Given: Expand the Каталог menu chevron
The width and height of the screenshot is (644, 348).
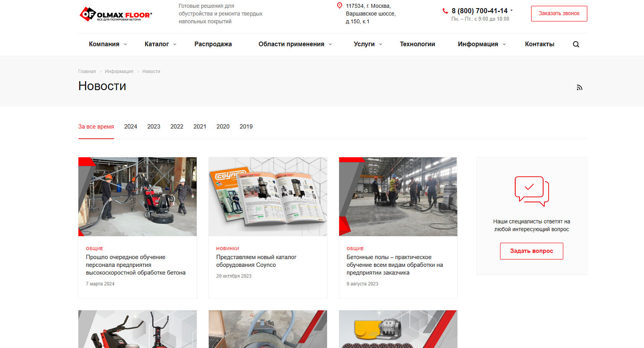Looking at the screenshot, I should [x=174, y=44].
